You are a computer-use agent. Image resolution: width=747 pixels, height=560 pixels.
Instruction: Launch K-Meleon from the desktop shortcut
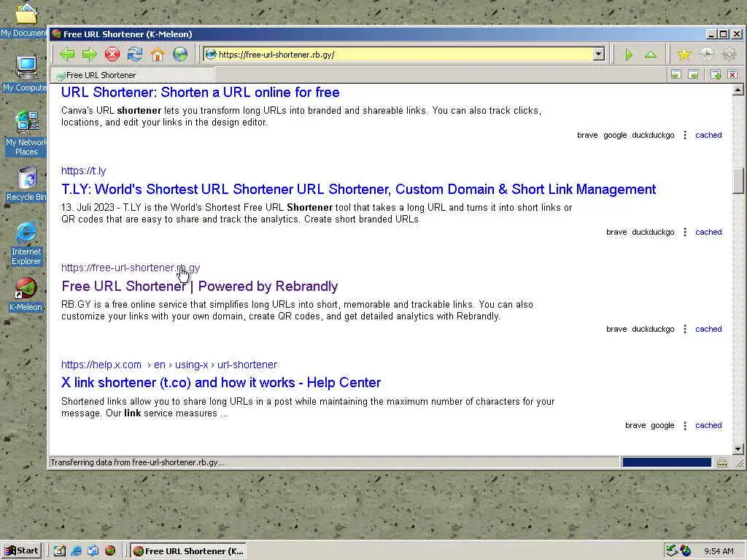pyautogui.click(x=26, y=295)
